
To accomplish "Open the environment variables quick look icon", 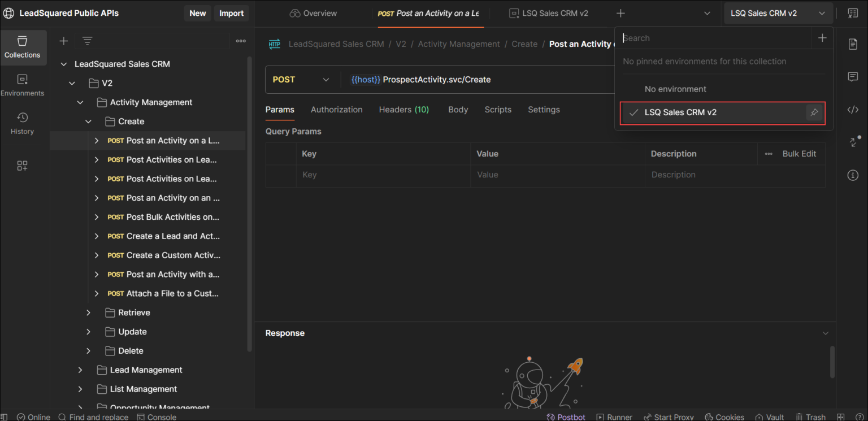I will [853, 13].
